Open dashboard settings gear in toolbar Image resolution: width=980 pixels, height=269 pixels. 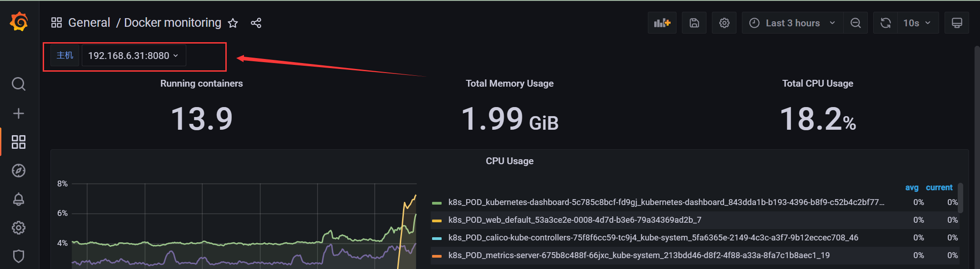click(x=724, y=23)
